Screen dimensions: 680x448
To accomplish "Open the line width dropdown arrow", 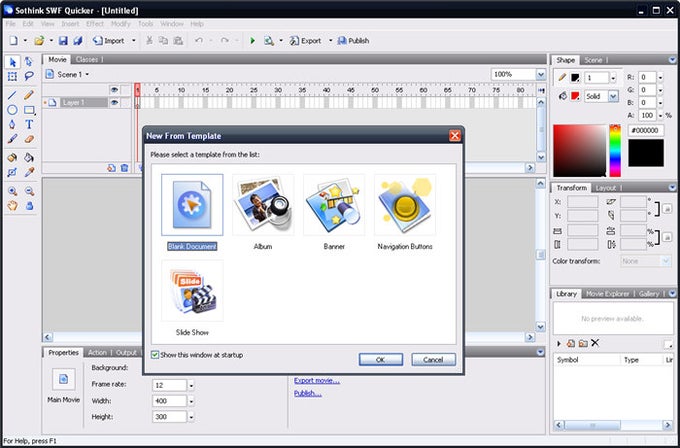I will tap(613, 78).
